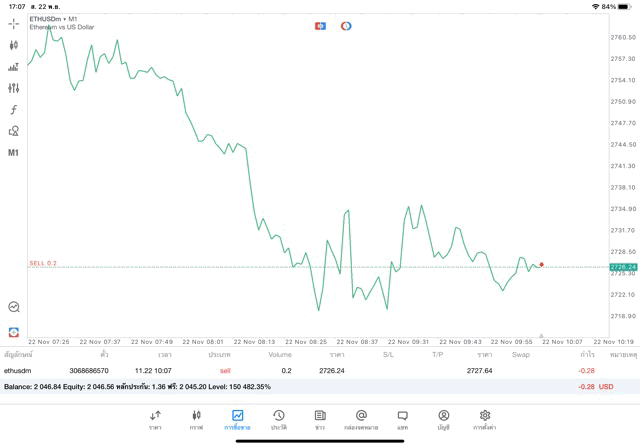640x447 pixels.
Task: Open the ข่าว (News) tab
Action: click(x=320, y=419)
